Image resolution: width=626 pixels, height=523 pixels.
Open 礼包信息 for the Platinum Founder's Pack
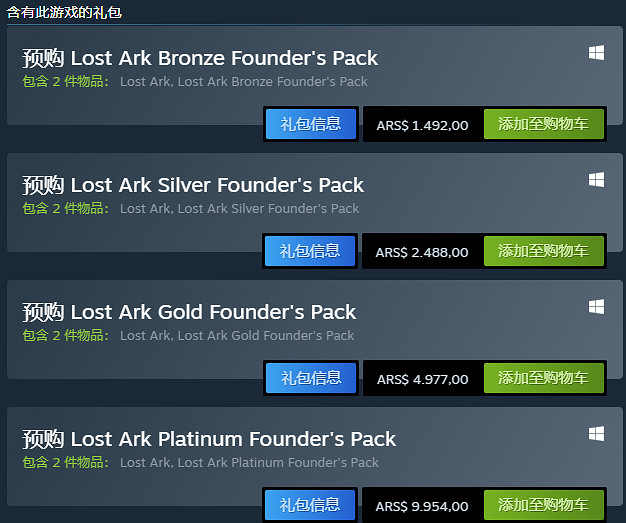[311, 505]
